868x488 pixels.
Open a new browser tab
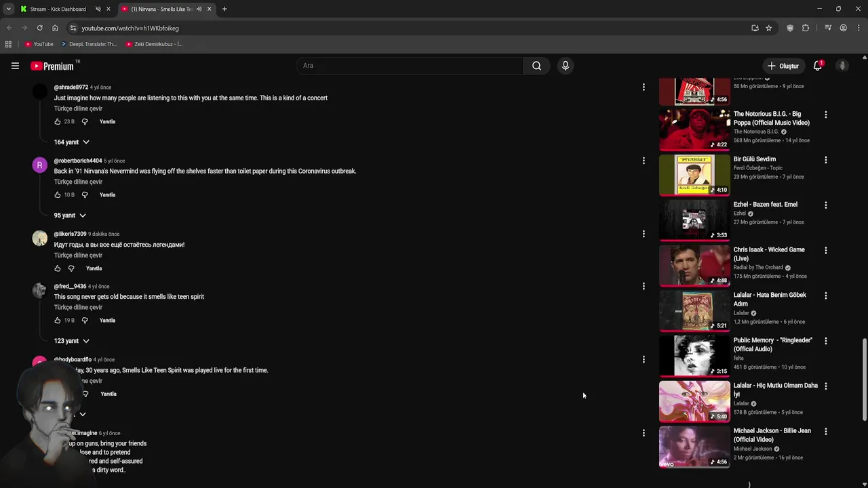coord(224,9)
